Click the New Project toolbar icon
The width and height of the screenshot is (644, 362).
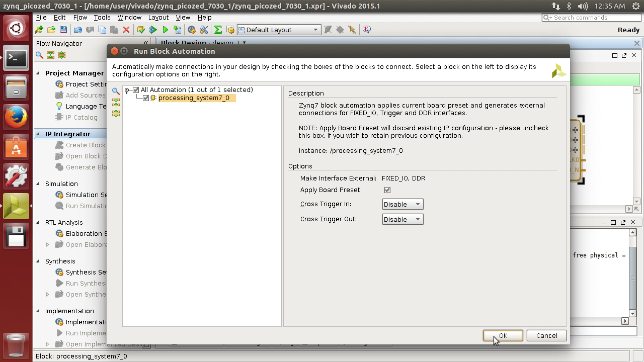coord(39,30)
